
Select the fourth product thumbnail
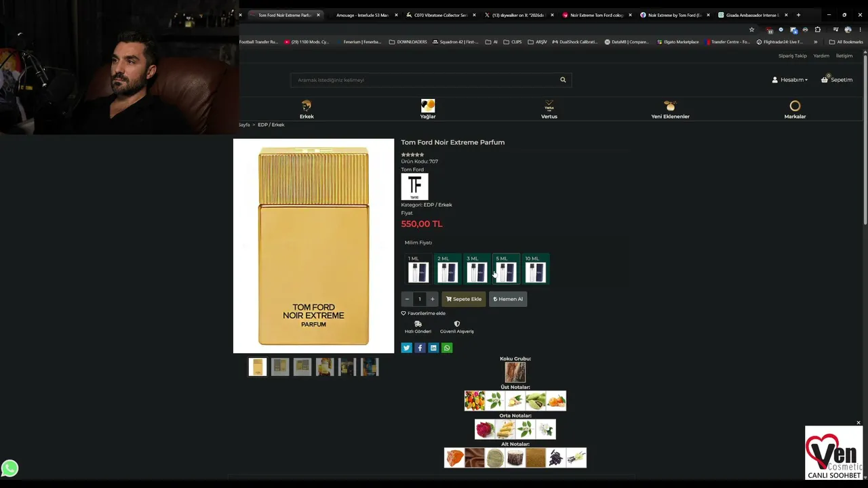coord(325,367)
